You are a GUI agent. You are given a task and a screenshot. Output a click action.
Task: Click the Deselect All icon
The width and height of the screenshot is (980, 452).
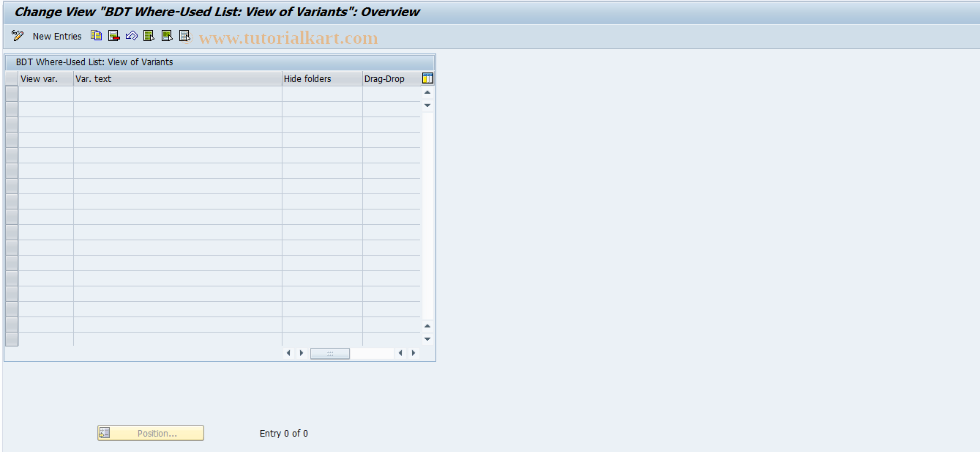click(184, 35)
